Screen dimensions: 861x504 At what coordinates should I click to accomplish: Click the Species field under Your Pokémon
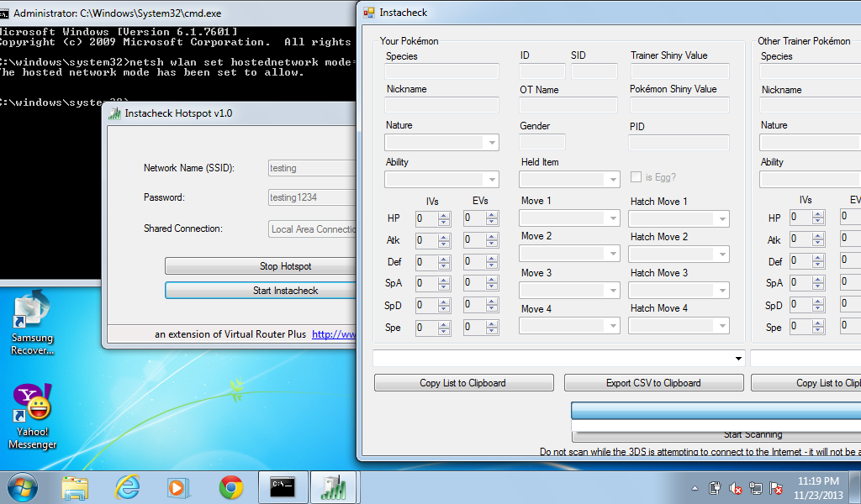pyautogui.click(x=441, y=71)
